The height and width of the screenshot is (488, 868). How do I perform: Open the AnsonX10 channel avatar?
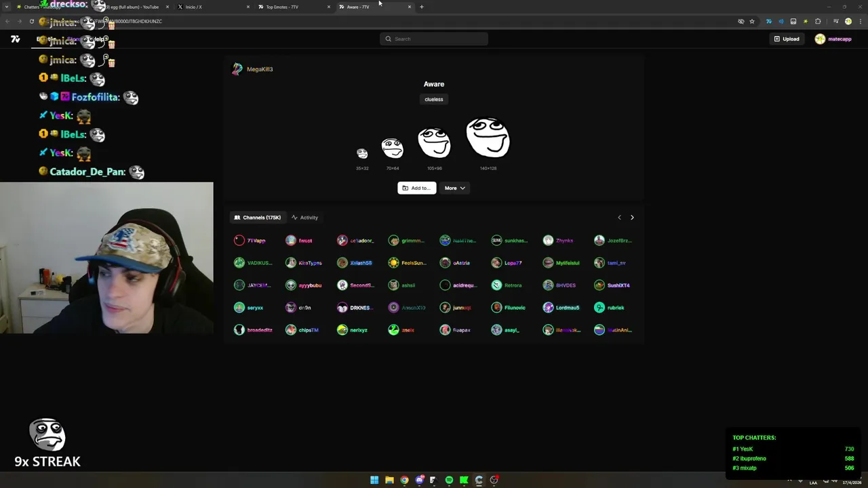[394, 308]
